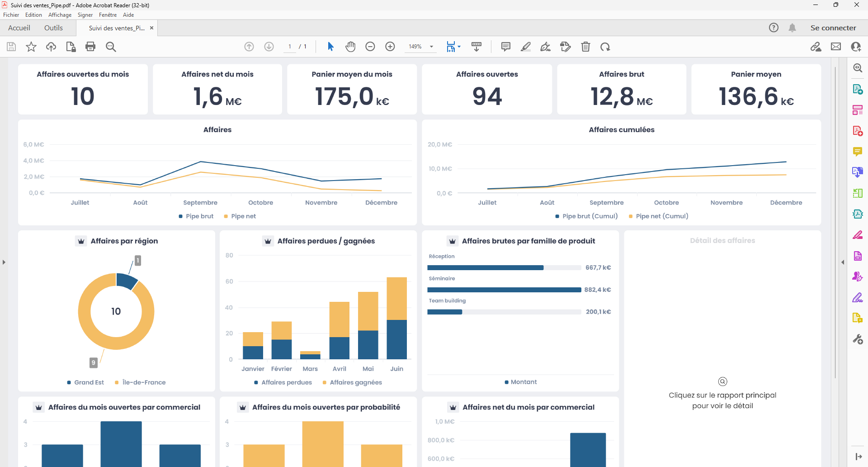This screenshot has width=868, height=467.
Task: Open the 149% zoom level dropdown
Action: 431,47
